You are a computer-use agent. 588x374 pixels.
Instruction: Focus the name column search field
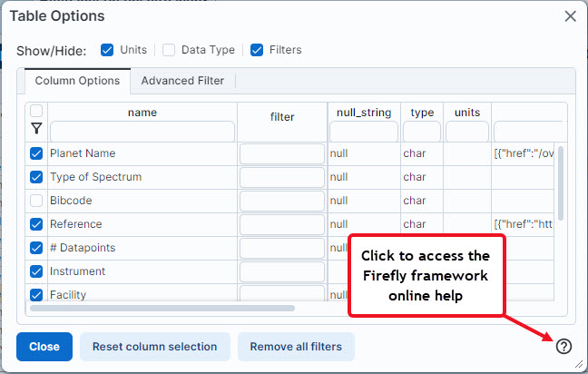coord(142,132)
